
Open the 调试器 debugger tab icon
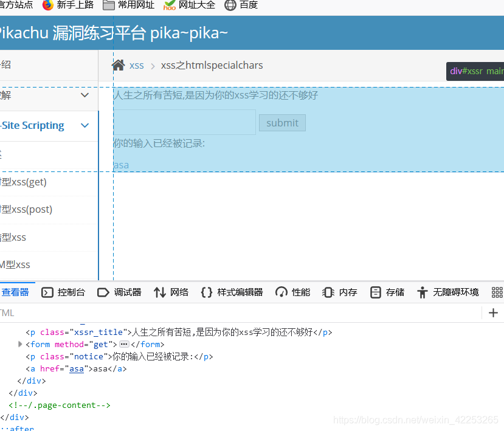click(103, 292)
